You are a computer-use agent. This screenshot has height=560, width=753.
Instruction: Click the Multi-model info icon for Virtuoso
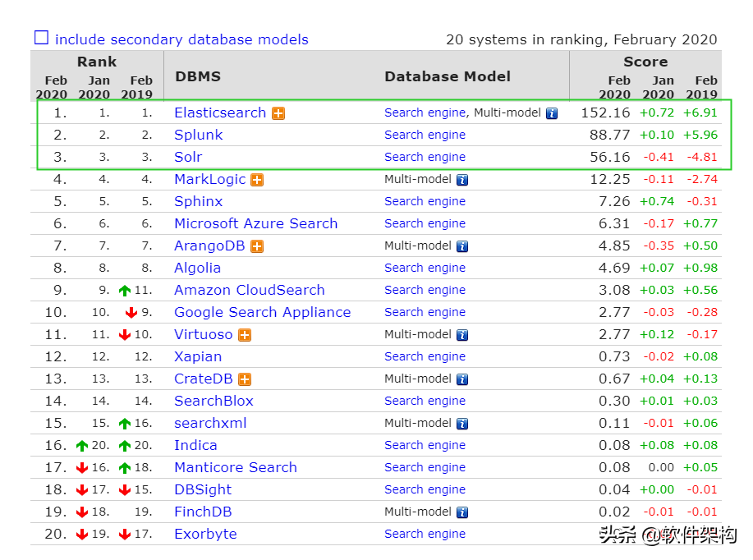point(462,335)
